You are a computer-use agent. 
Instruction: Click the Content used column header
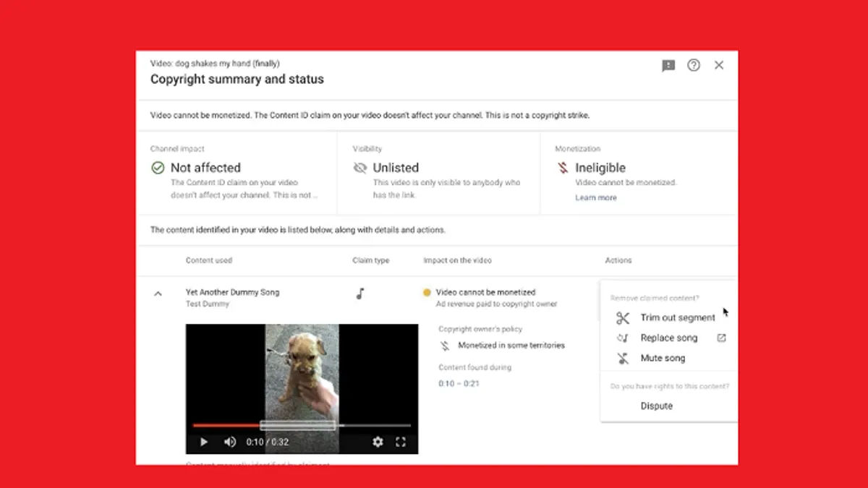point(209,260)
